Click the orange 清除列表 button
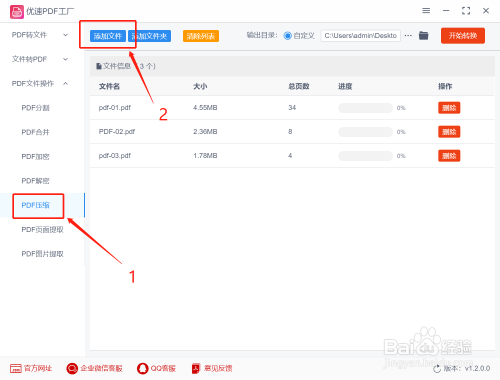Viewport: 500px width, 380px height. [x=201, y=36]
